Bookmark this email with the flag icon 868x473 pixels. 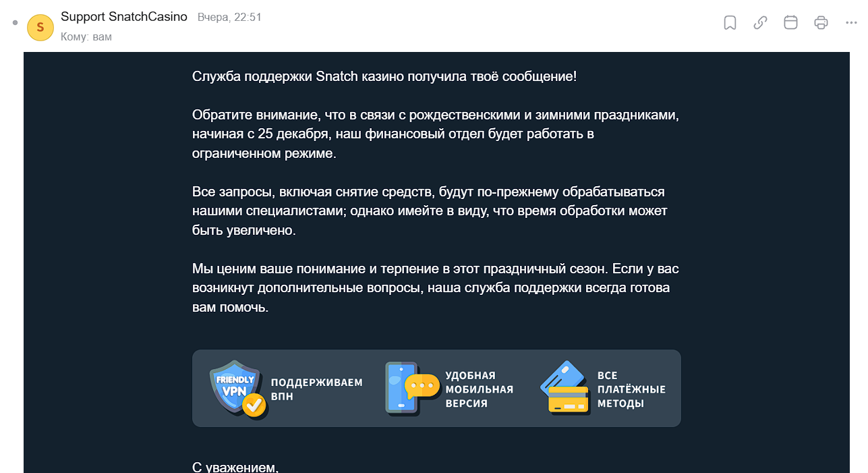click(x=730, y=23)
